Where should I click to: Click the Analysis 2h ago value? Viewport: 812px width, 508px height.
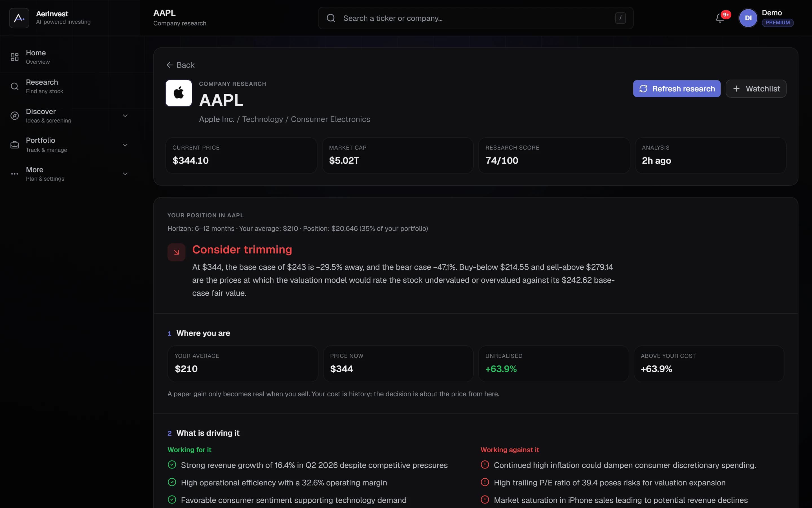pyautogui.click(x=656, y=161)
